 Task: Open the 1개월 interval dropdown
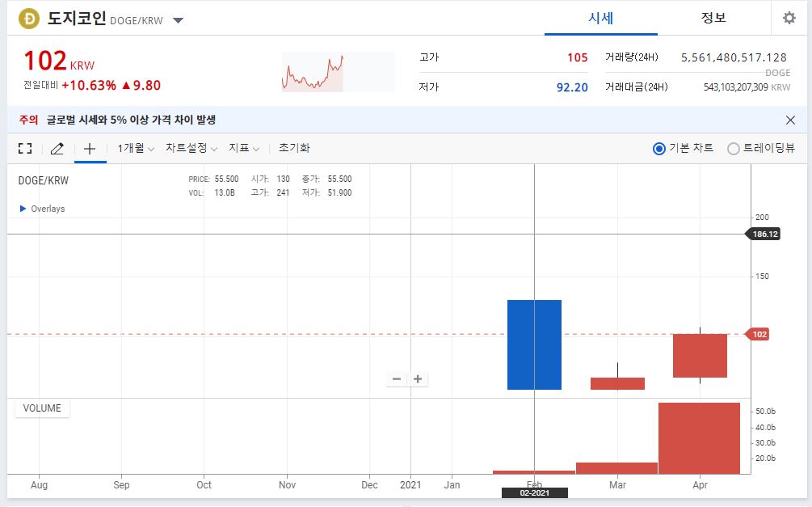136,148
